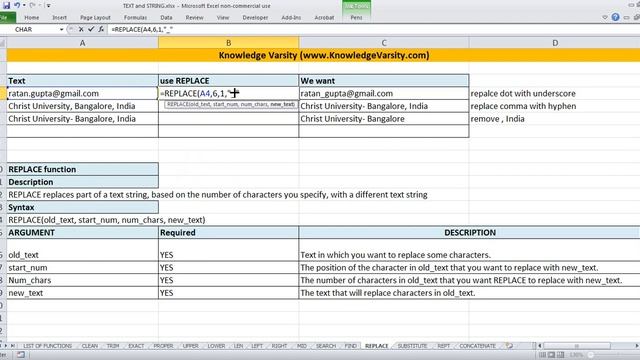Open the Developer ribbon tab

255,18
